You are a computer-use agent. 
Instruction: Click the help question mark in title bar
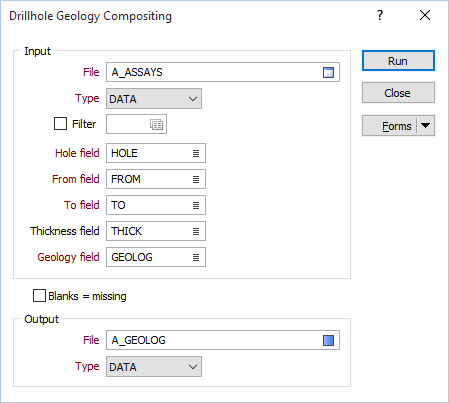[380, 15]
